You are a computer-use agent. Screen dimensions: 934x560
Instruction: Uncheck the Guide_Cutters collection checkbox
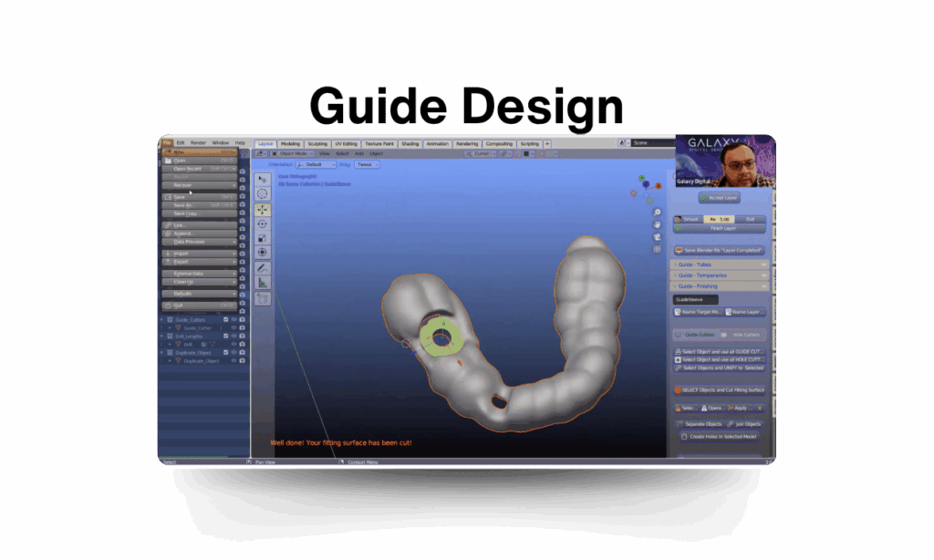tap(225, 320)
